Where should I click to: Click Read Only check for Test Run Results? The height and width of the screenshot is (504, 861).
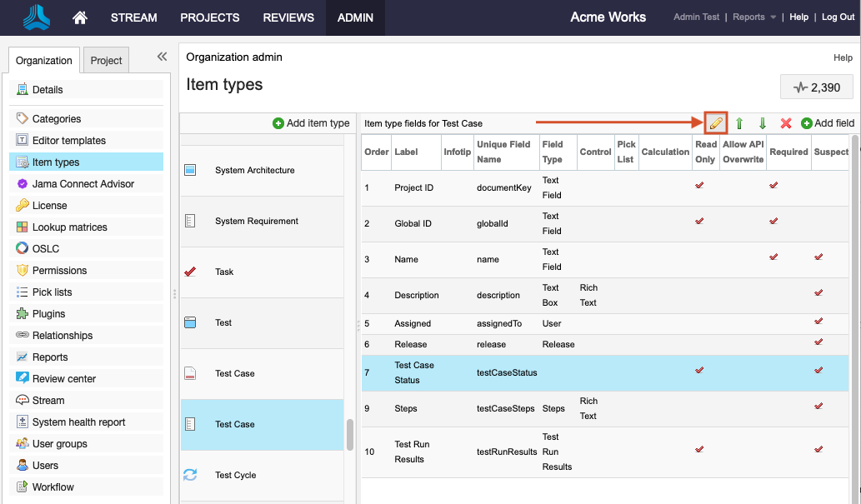699,449
